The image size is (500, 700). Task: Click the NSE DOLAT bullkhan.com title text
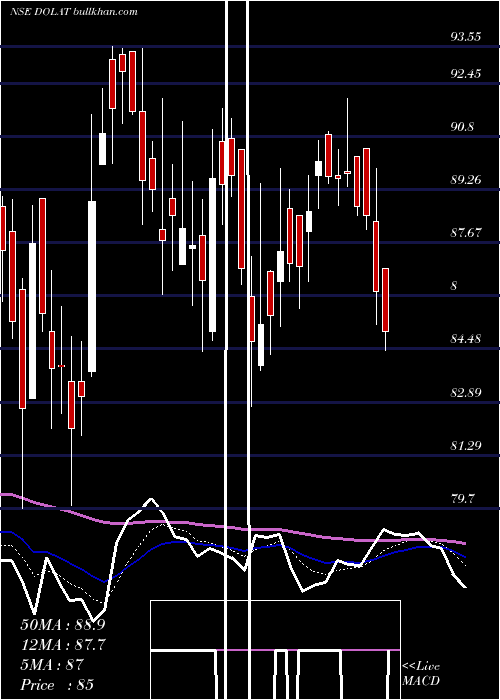(x=74, y=12)
